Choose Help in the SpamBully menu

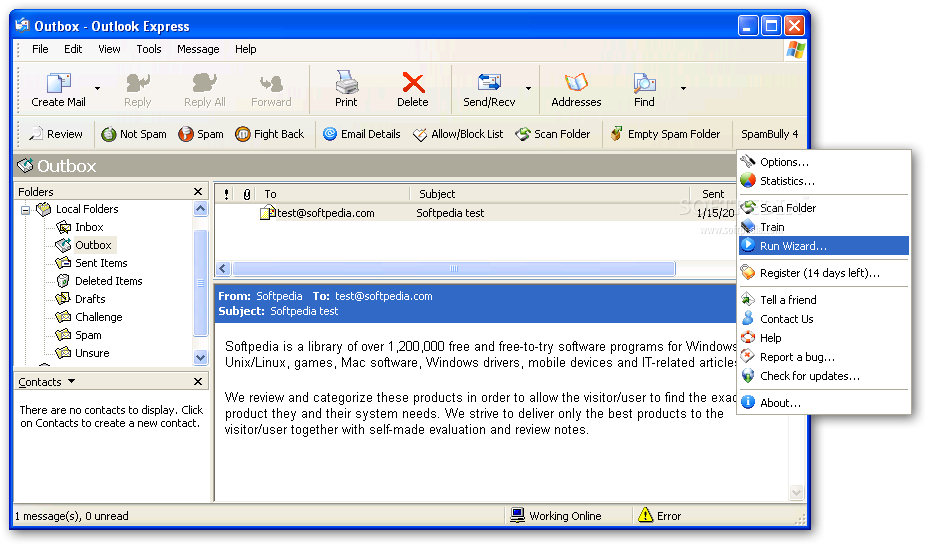(x=824, y=338)
